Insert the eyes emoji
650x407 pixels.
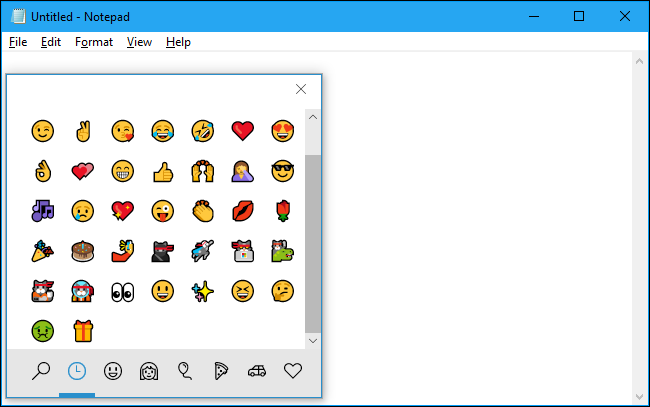(x=123, y=292)
